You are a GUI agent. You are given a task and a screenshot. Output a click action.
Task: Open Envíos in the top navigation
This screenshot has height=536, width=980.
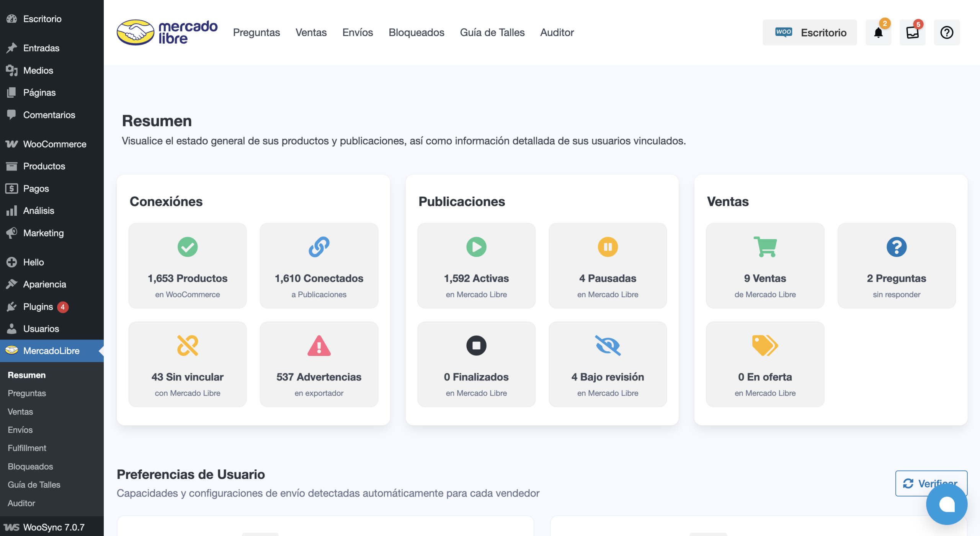[358, 33]
